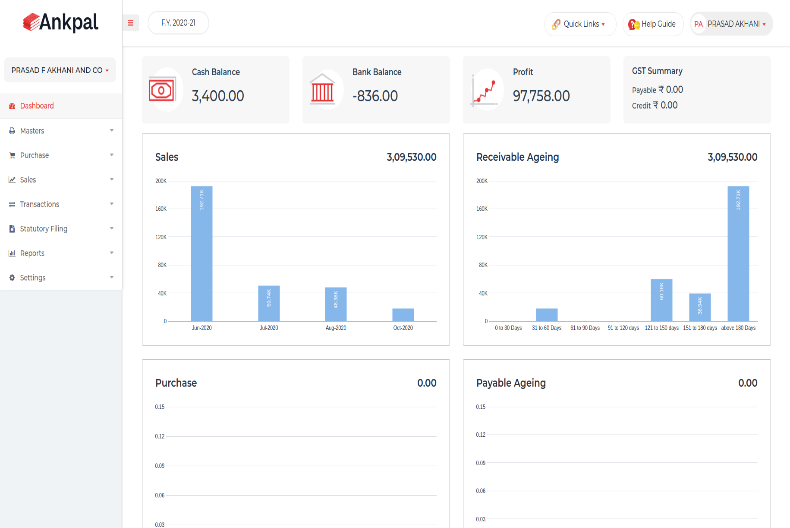Viewport: 790px width, 528px height.
Task: Open the Help Guide link
Action: [658, 24]
